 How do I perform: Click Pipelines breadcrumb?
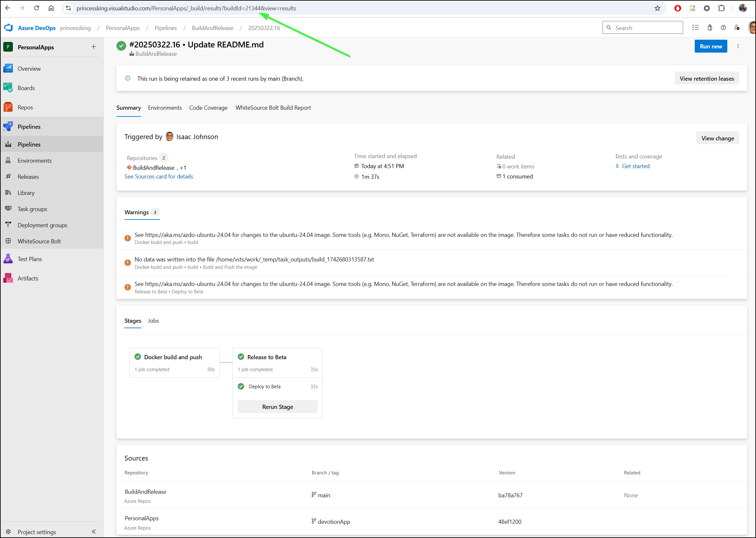click(x=165, y=28)
